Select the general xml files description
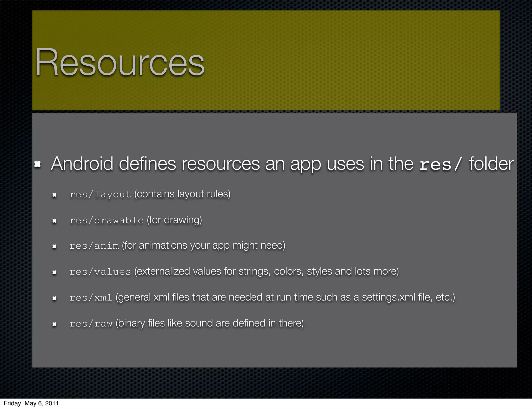 (x=285, y=297)
